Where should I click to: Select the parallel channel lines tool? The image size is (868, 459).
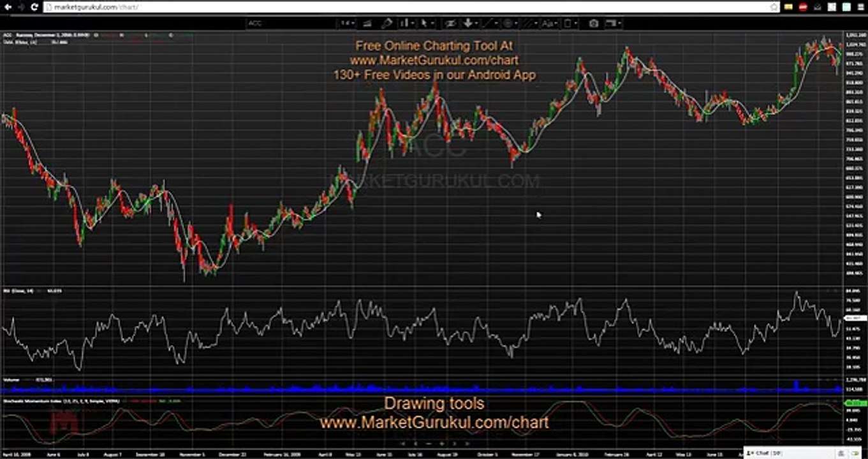[529, 24]
